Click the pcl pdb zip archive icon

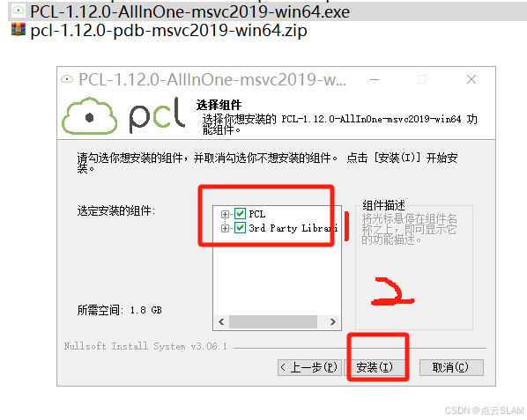[19, 30]
